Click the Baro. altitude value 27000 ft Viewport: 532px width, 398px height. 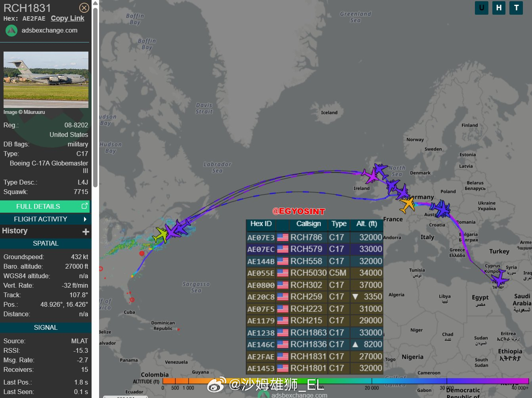pyautogui.click(x=77, y=266)
